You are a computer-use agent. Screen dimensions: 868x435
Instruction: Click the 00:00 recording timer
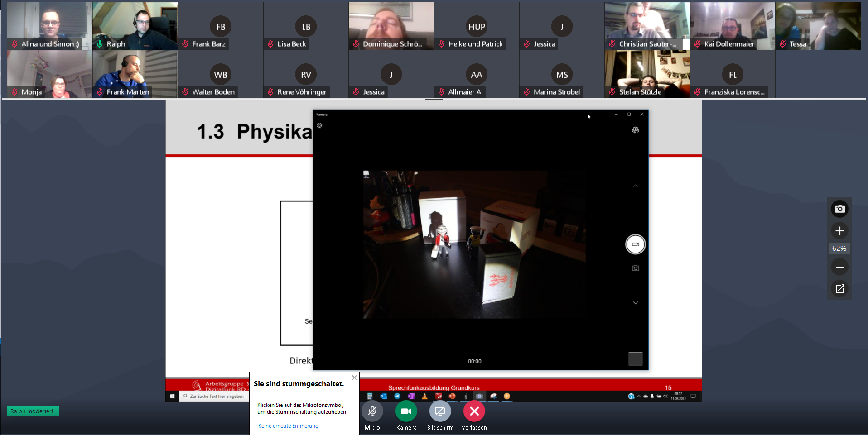pyautogui.click(x=475, y=361)
